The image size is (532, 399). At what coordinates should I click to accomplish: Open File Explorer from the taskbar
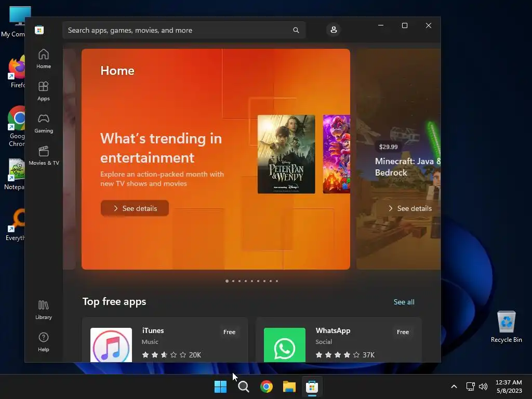pyautogui.click(x=289, y=387)
